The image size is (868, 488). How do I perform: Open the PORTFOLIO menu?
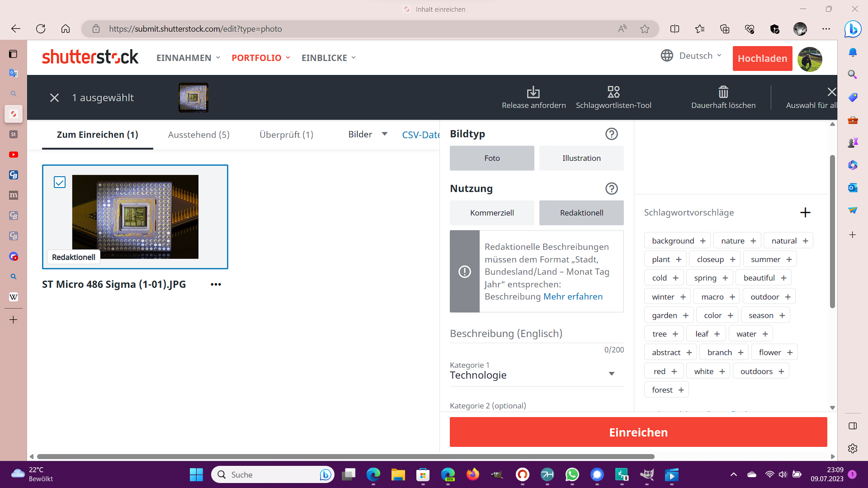coord(260,57)
